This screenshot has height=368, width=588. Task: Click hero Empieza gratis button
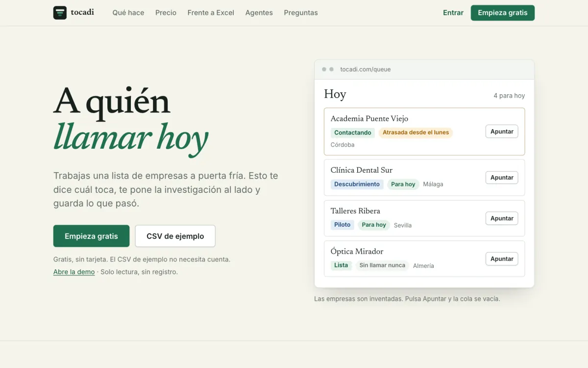91,236
